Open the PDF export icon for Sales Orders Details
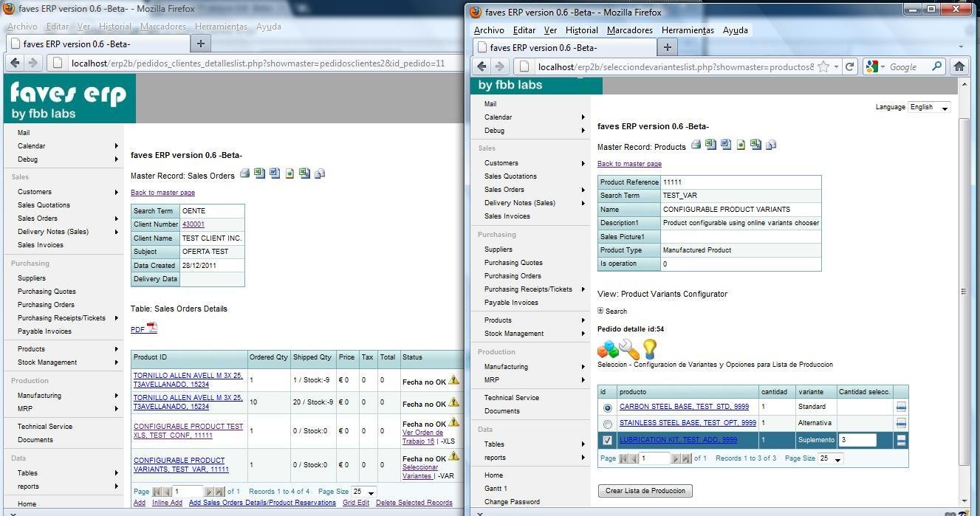The width and height of the screenshot is (980, 516). tap(145, 328)
